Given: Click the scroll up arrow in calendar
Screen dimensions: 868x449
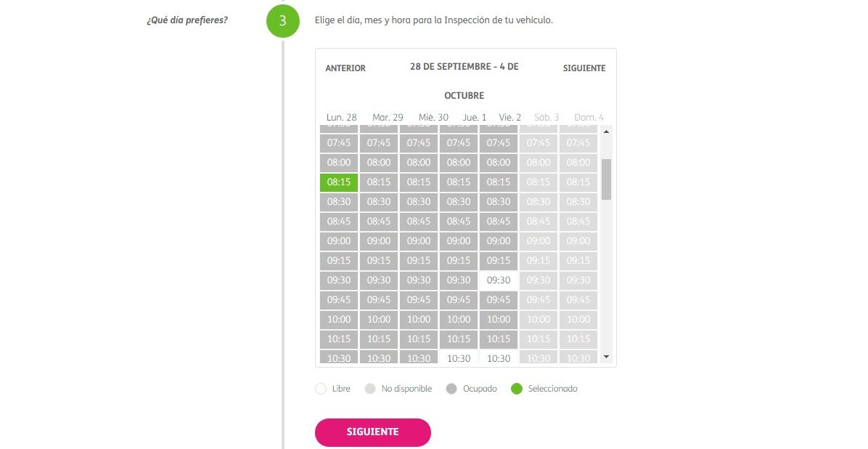Looking at the screenshot, I should (606, 132).
